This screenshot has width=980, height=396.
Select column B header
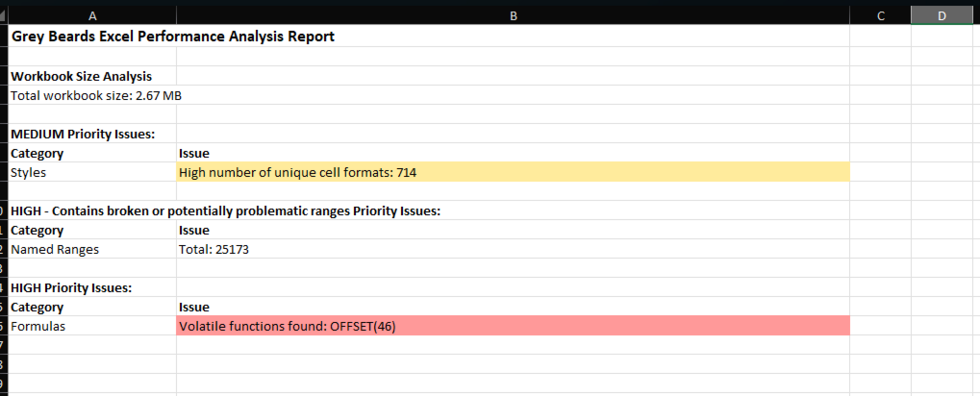pos(512,16)
